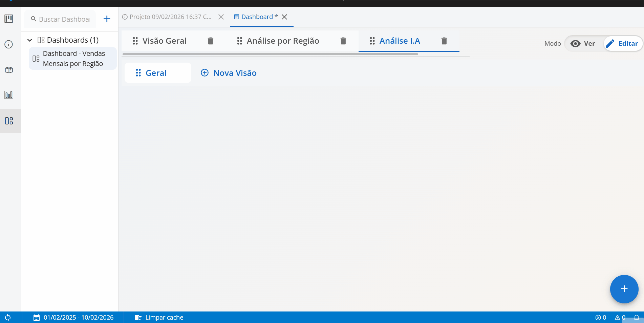Viewport: 644px width, 323px height.
Task: Collapse the Dashboards (1) tree section
Action: 30,40
